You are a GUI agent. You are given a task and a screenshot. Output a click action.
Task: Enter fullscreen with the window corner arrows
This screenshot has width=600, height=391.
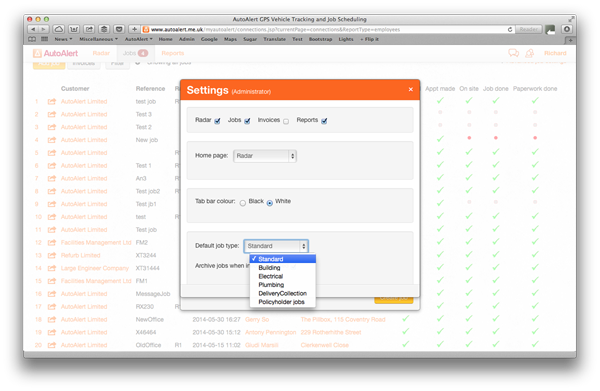(571, 19)
